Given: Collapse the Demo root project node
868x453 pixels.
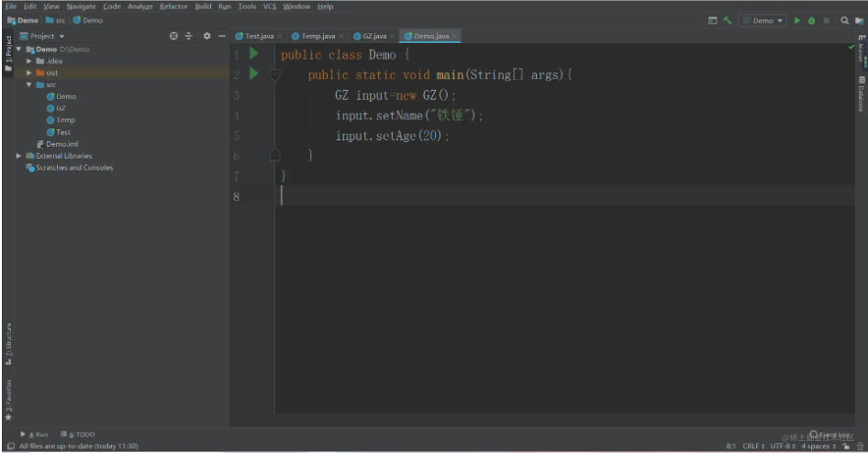Looking at the screenshot, I should (x=19, y=50).
